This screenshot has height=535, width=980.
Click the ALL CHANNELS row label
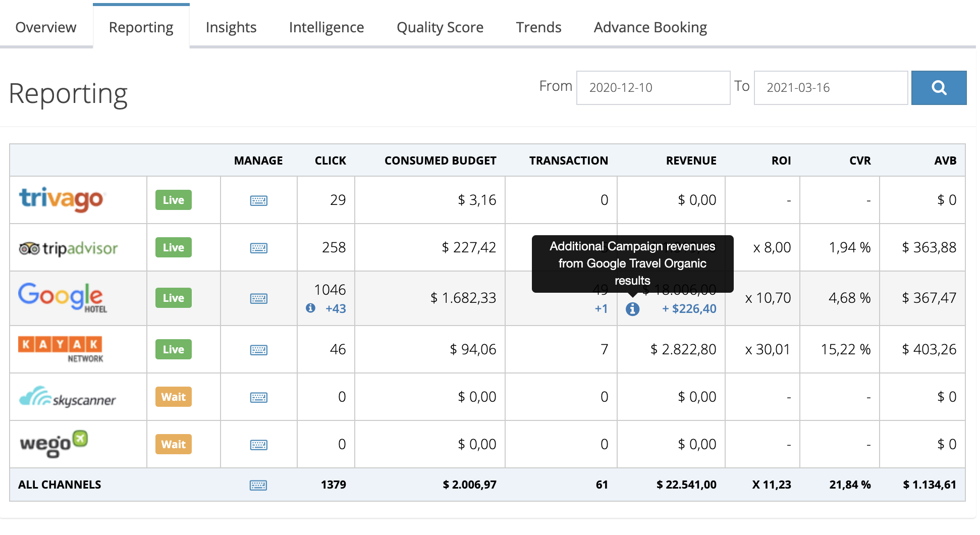point(60,485)
